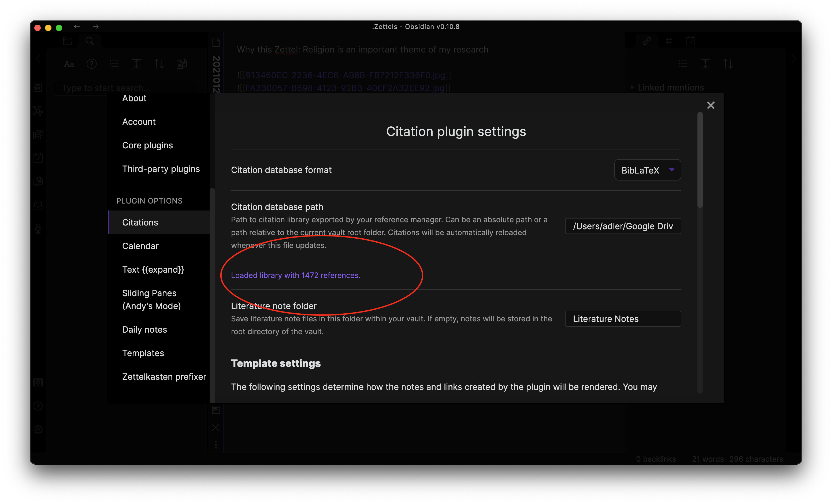The height and width of the screenshot is (504, 832).
Task: Close the settings dialog
Action: pos(710,105)
